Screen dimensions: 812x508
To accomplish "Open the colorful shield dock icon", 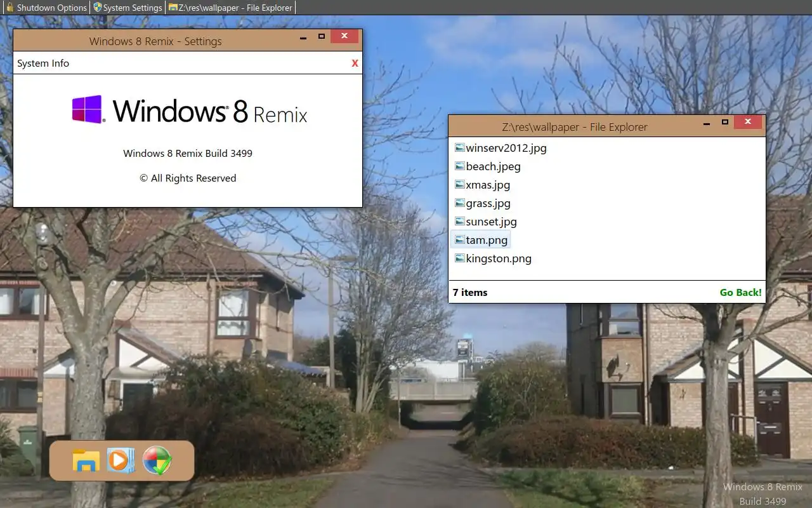I will [157, 460].
